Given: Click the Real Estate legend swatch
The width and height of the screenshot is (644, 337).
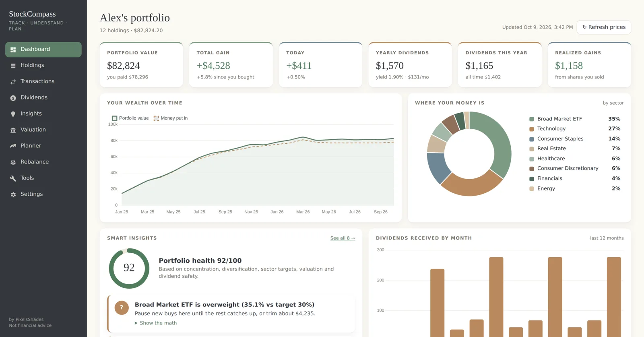Looking at the screenshot, I should [x=532, y=149].
